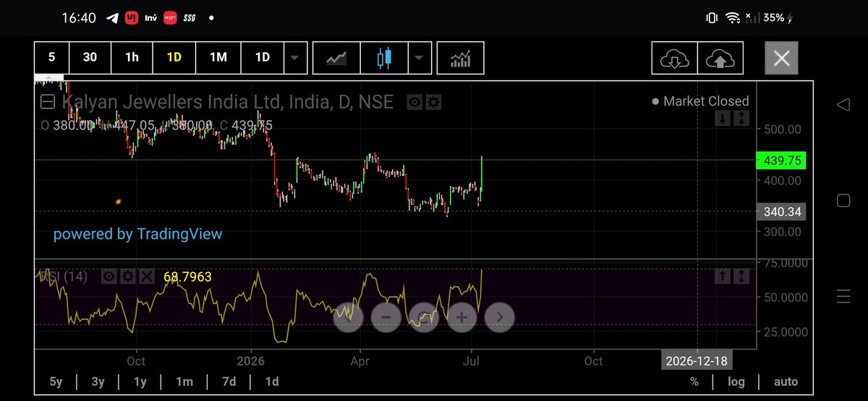Set chart range to 5y

[56, 381]
